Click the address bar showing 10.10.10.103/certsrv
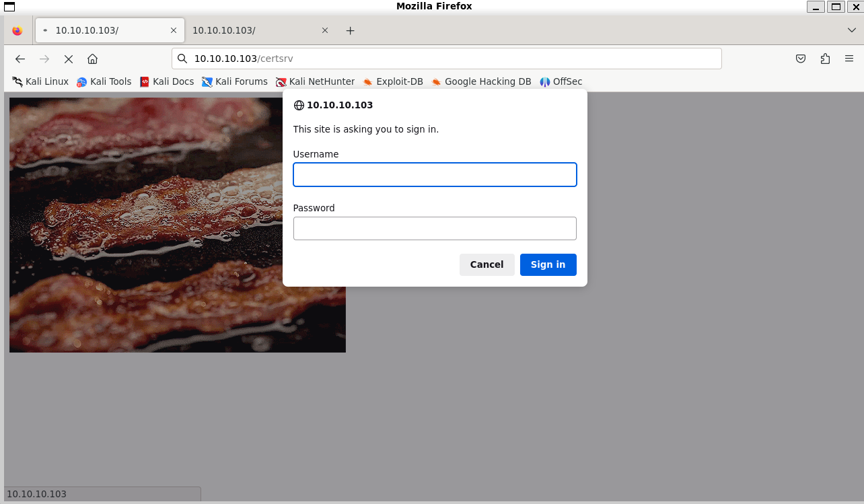Image resolution: width=864 pixels, height=504 pixels. (x=446, y=59)
